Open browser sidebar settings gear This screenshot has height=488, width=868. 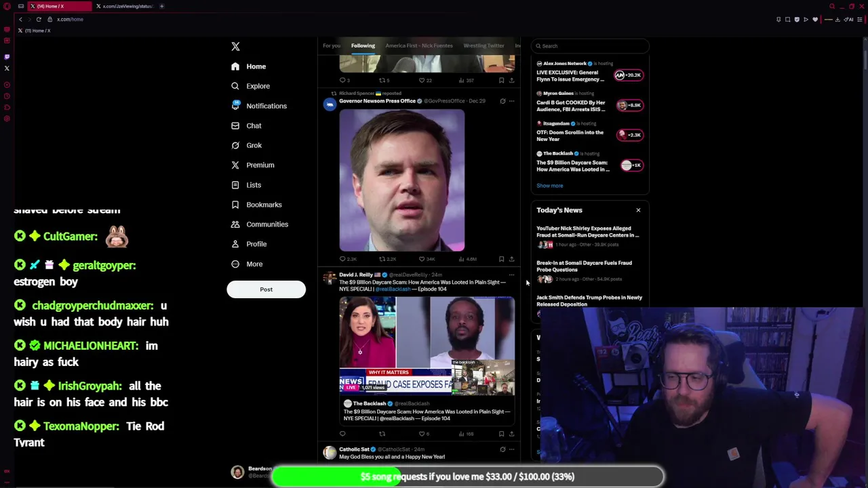click(x=7, y=119)
